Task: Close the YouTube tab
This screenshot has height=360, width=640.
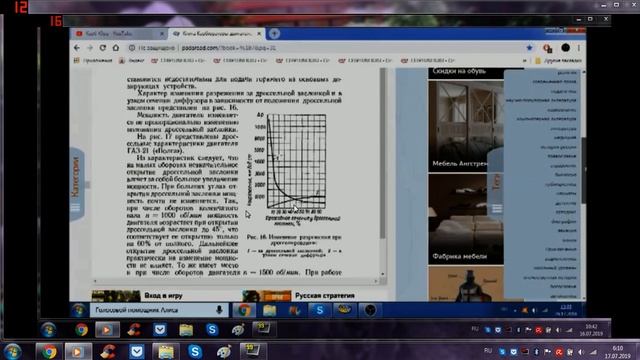Action: (x=162, y=34)
